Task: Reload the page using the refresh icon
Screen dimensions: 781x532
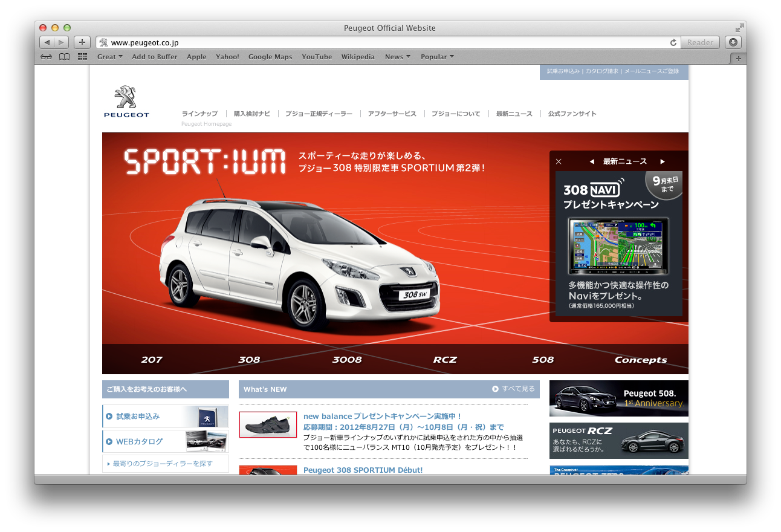Action: 673,42
